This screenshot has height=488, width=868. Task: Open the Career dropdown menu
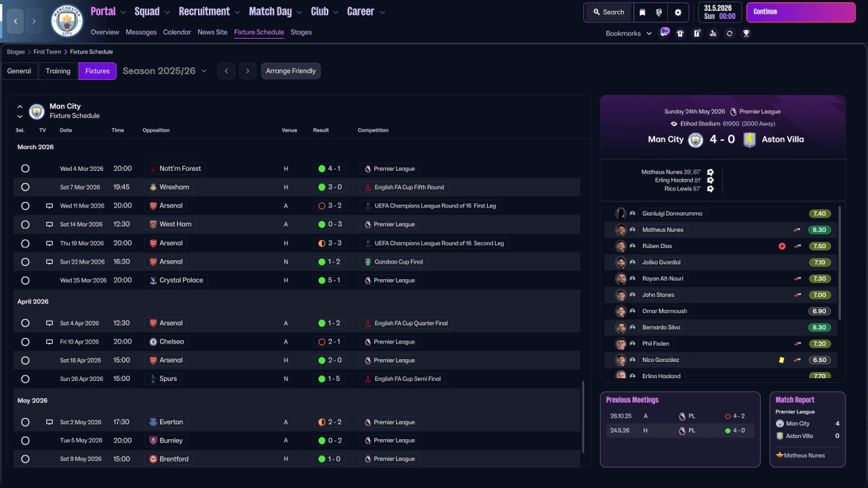[366, 12]
